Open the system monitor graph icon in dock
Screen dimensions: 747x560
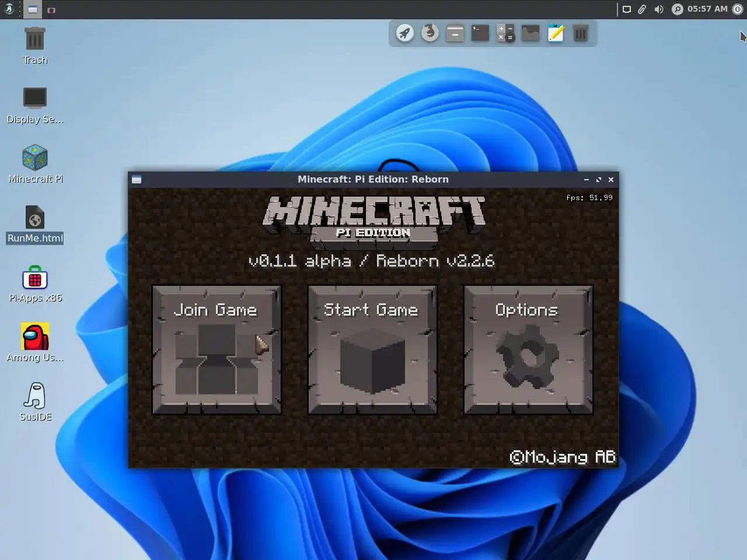(x=530, y=33)
